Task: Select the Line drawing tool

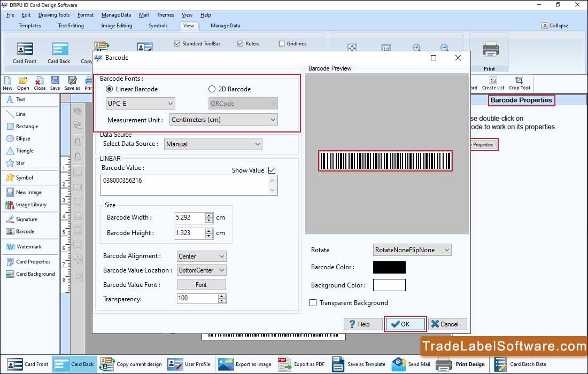Action: (16, 114)
